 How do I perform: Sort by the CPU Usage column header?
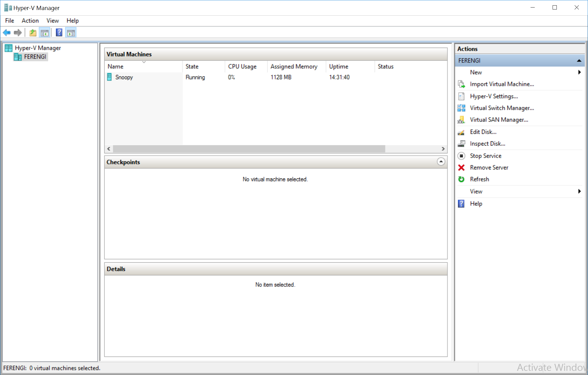(x=246, y=66)
